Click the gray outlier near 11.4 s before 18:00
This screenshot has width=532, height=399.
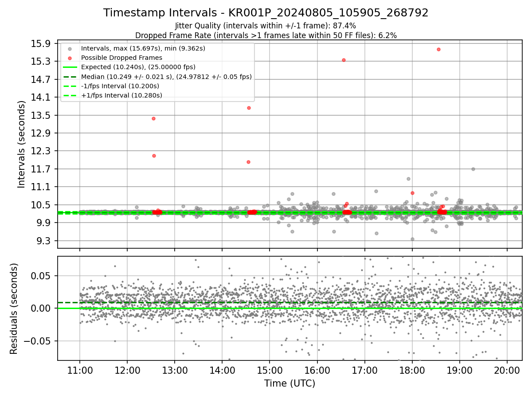coord(408,179)
